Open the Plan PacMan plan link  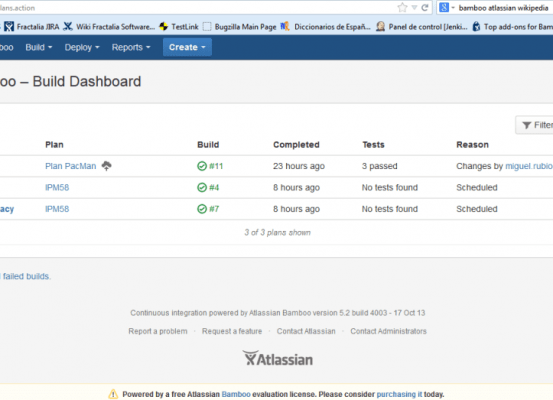[71, 166]
